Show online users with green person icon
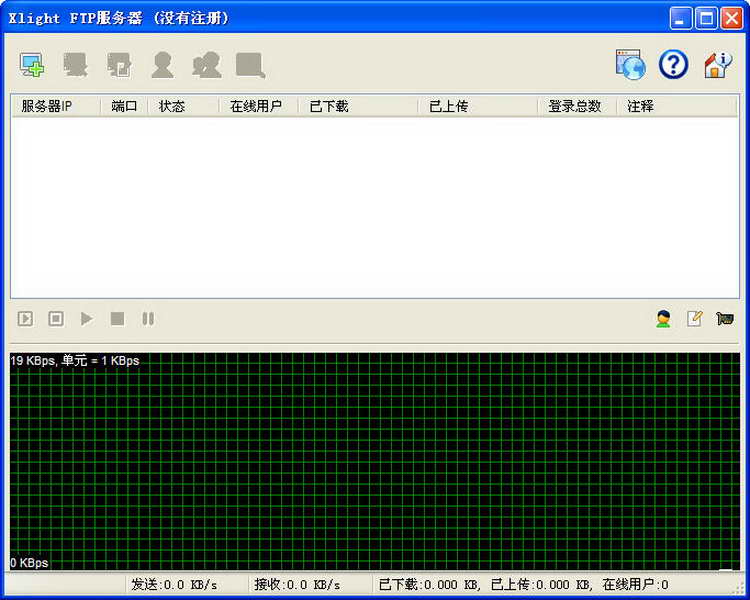The width and height of the screenshot is (750, 600). [x=663, y=319]
